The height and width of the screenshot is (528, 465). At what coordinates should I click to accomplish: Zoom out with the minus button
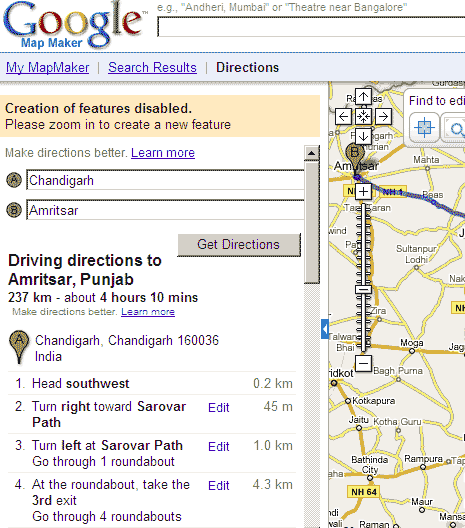[363, 363]
